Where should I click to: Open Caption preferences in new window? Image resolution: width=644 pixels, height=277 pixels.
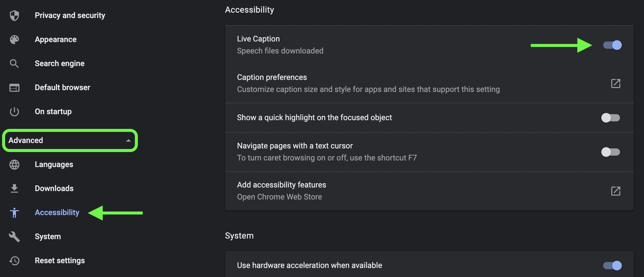(615, 83)
